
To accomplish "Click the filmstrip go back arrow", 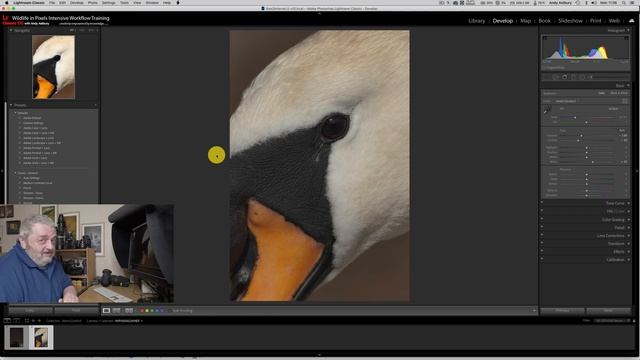I will (33, 321).
